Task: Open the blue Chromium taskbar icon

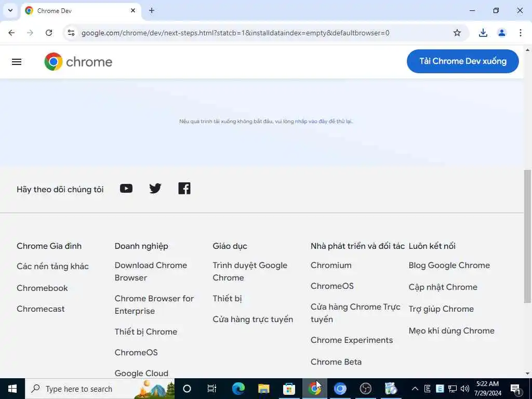Action: [340, 389]
